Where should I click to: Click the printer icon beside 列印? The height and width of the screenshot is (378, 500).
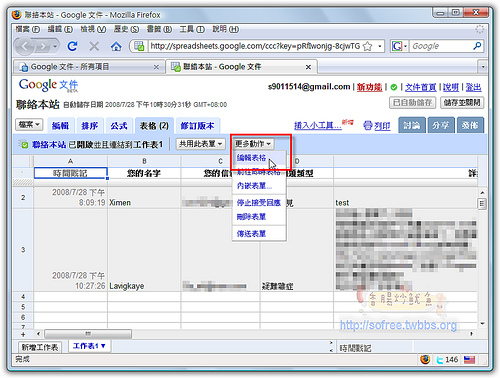tap(368, 126)
